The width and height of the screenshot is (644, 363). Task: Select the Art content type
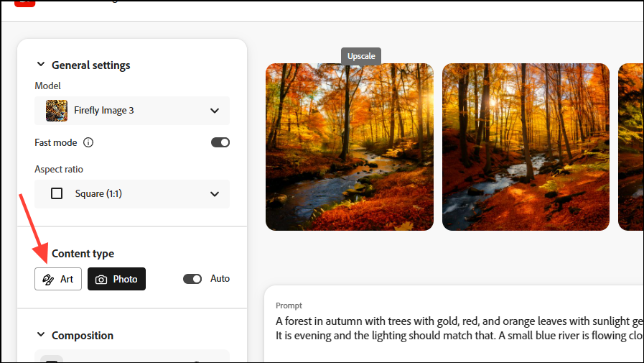[58, 279]
